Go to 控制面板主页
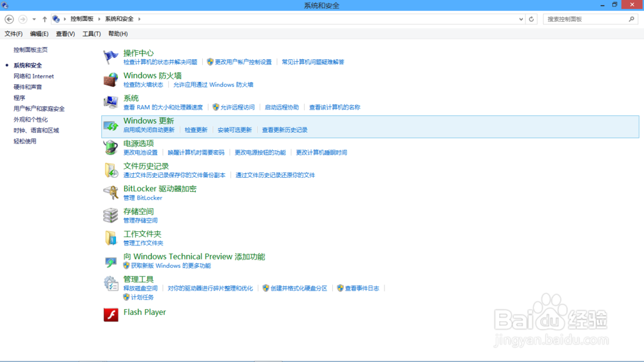 (x=30, y=50)
